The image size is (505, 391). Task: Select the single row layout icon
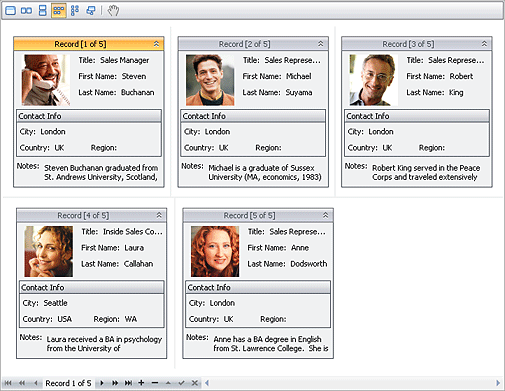pos(26,11)
